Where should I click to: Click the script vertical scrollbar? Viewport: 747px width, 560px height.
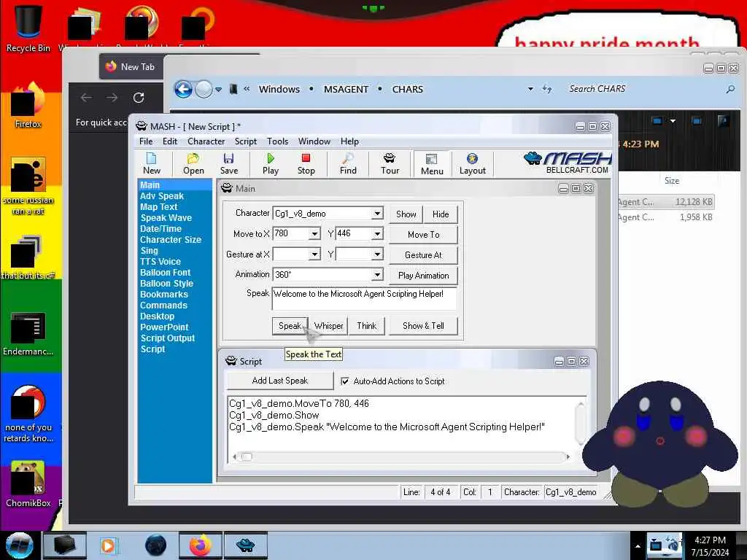pos(581,424)
